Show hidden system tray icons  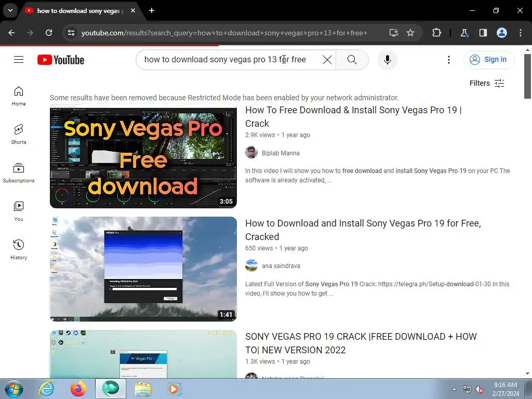(x=454, y=389)
